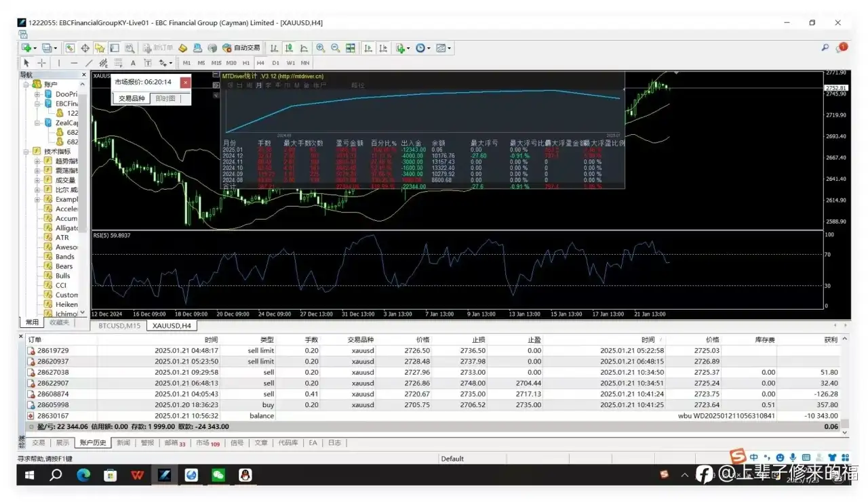The height and width of the screenshot is (502, 868).
Task: Open the Profiles icon in toolbar
Action: 48,48
